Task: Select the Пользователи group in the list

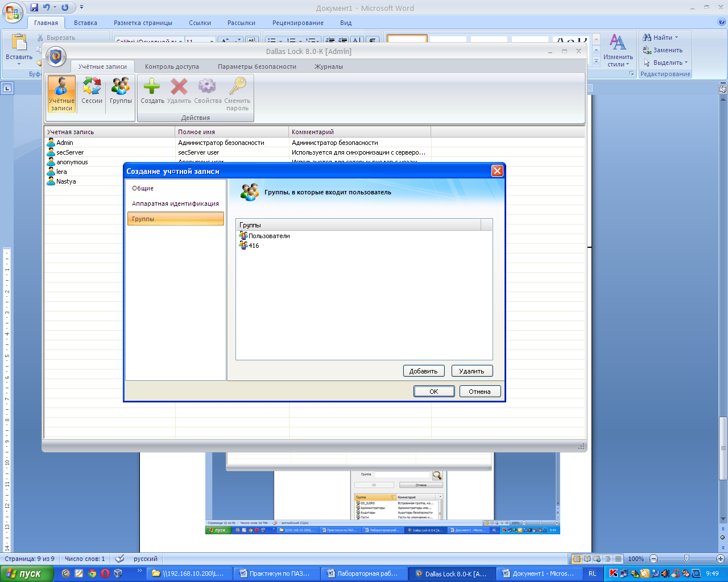Action: point(264,236)
